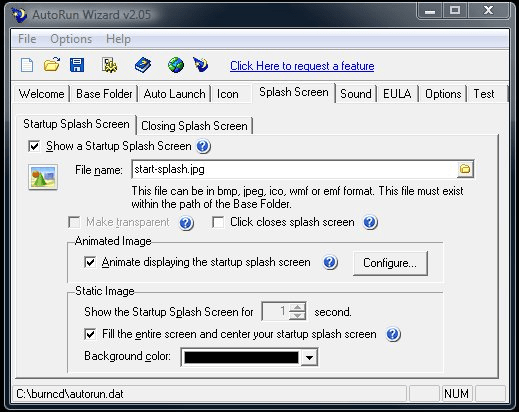Increase seconds with the spinner up arrow
Screen dimensions: 519x412
pos(297,307)
